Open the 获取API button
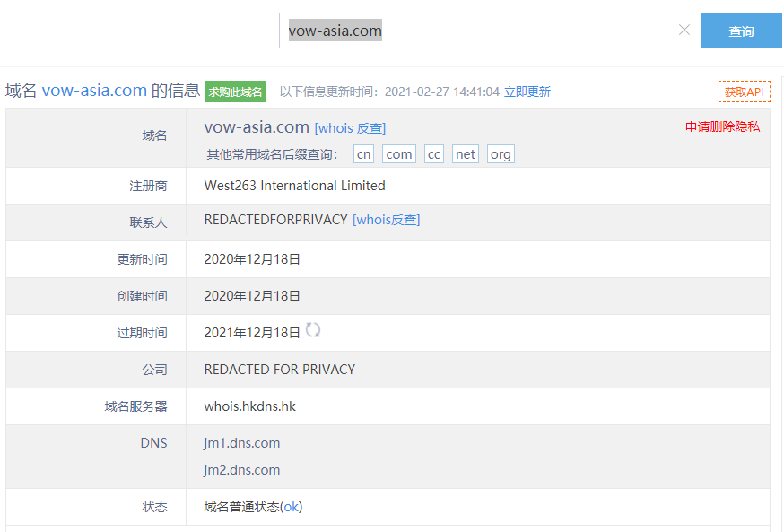 (x=744, y=92)
